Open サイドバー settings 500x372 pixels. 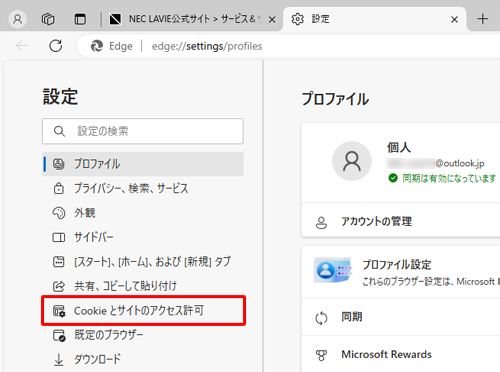point(143,237)
